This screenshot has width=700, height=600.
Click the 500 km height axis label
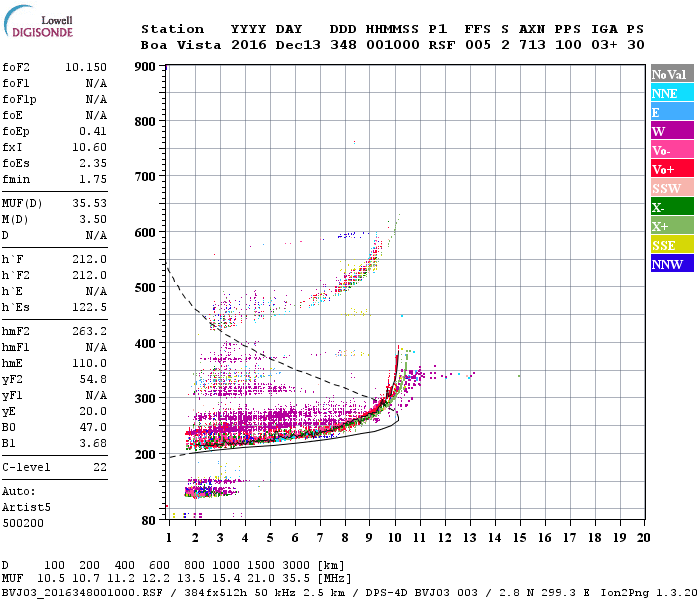click(x=145, y=288)
